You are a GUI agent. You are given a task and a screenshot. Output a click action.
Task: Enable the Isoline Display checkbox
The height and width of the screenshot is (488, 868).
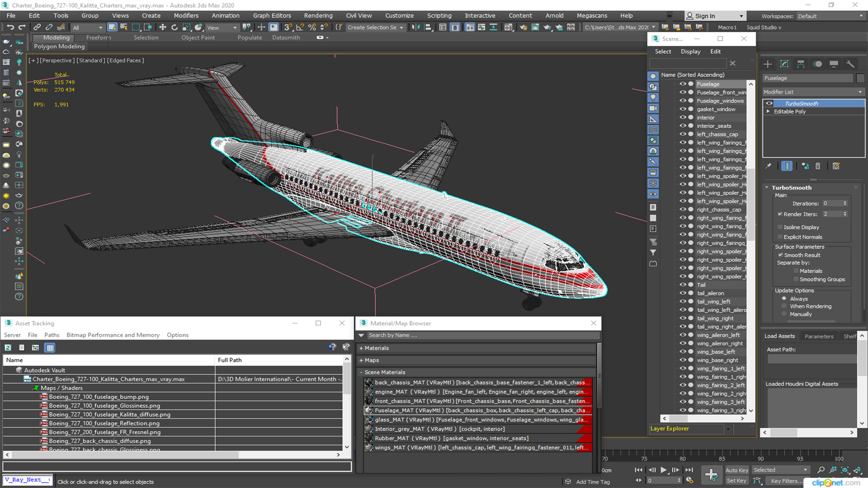(x=780, y=227)
